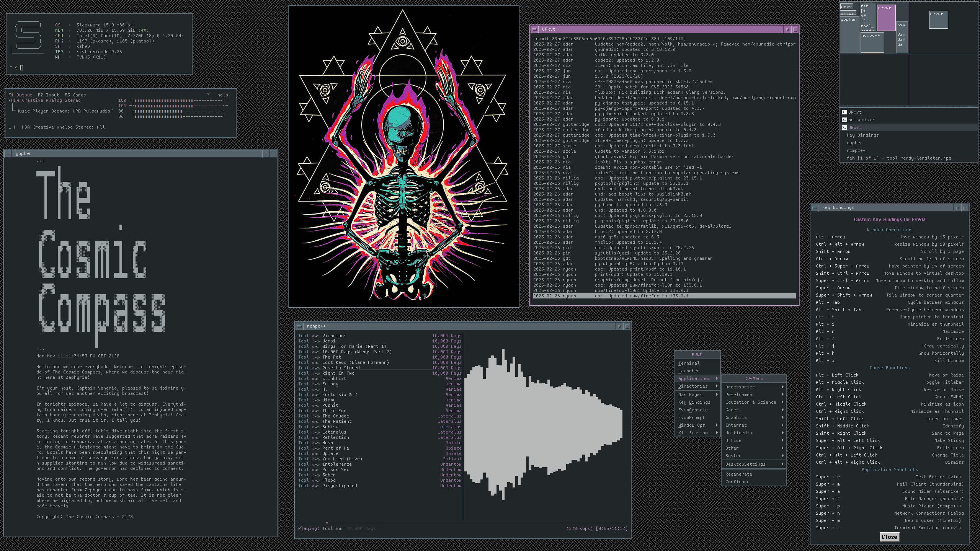The image size is (980, 551).
Task: Click the '? - help' label in pulsemixer
Action: click(x=217, y=95)
